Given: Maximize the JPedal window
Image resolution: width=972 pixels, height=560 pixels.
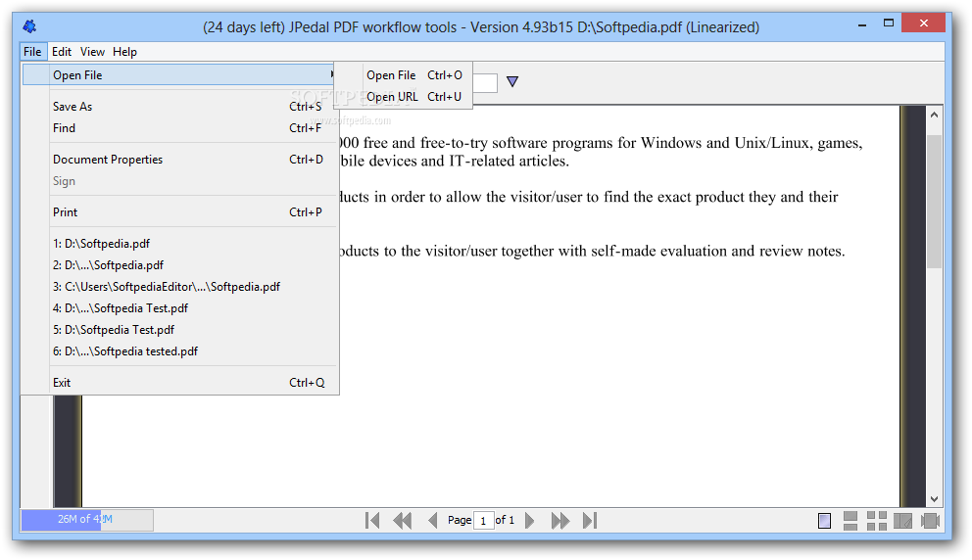Looking at the screenshot, I should tap(889, 23).
